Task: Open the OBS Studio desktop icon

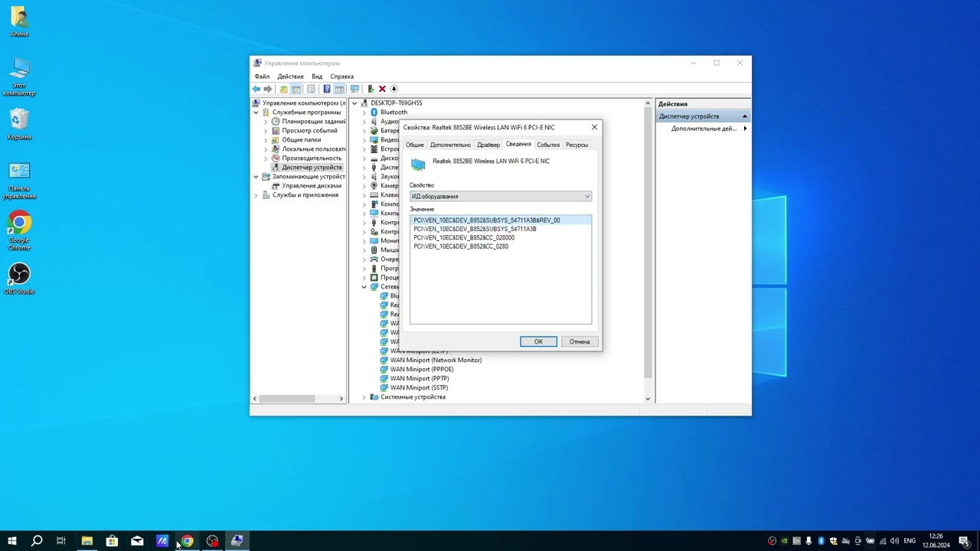Action: point(19,279)
